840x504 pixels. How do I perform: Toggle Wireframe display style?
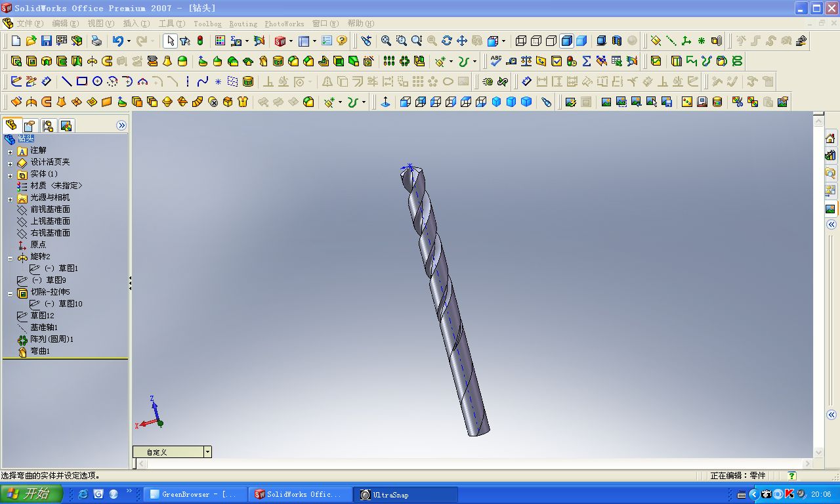click(x=521, y=41)
